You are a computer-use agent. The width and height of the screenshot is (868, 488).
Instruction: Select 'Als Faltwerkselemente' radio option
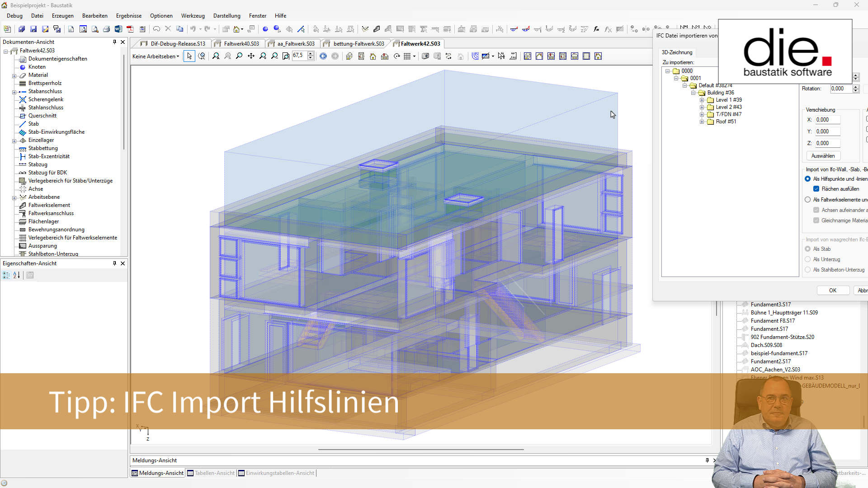coord(807,200)
